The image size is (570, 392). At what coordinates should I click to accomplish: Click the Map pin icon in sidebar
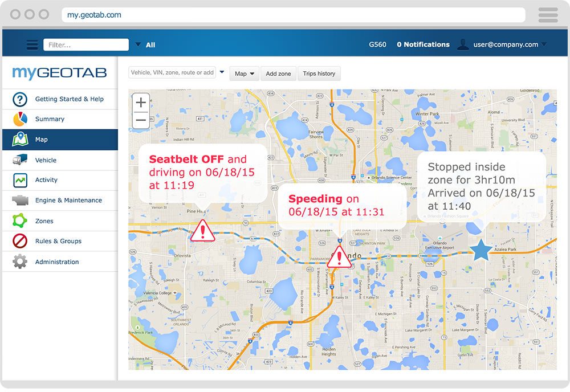coord(20,139)
